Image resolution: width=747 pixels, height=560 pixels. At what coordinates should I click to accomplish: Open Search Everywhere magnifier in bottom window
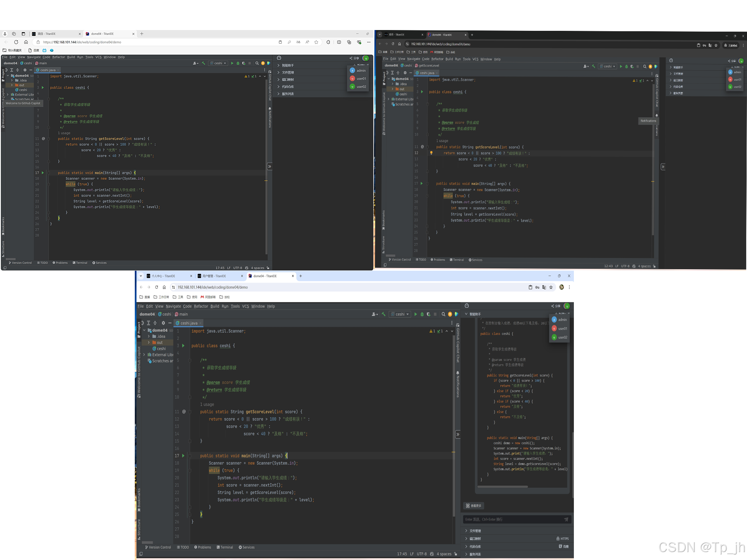point(443,314)
